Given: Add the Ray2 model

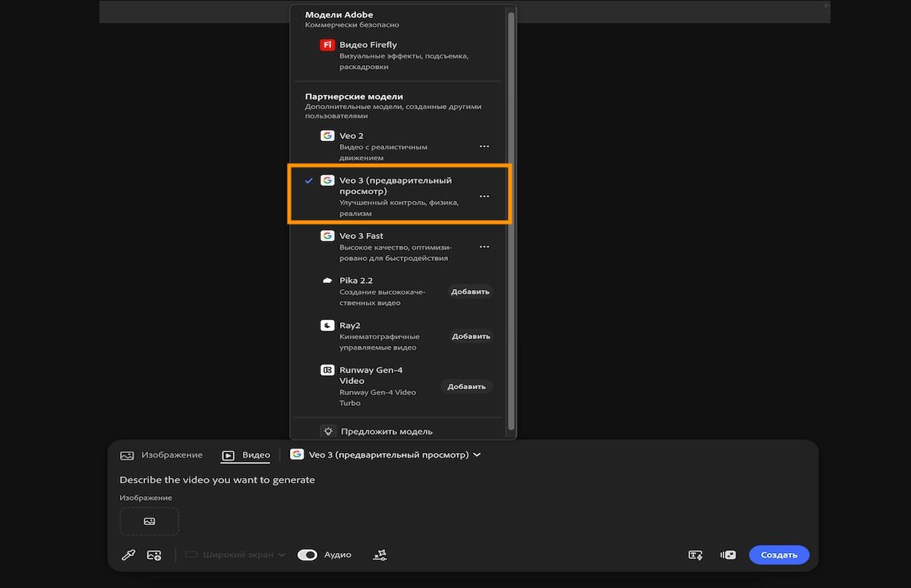Looking at the screenshot, I should (471, 336).
